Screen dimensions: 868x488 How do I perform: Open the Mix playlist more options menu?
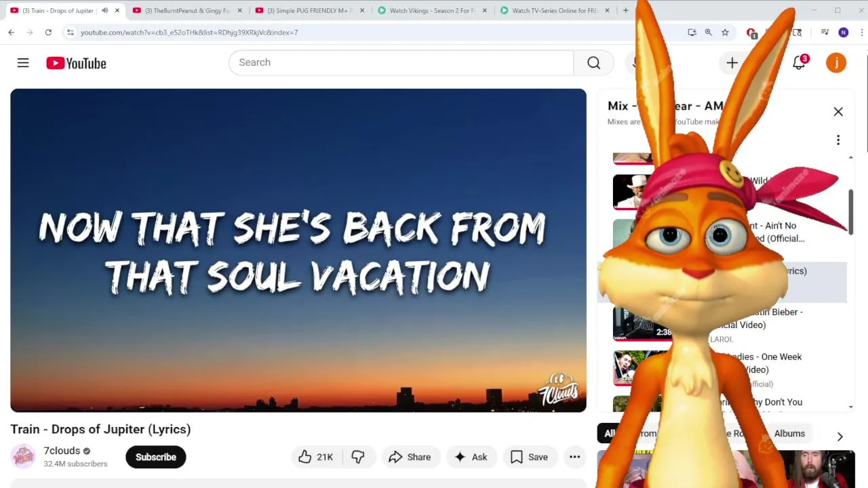[x=838, y=140]
